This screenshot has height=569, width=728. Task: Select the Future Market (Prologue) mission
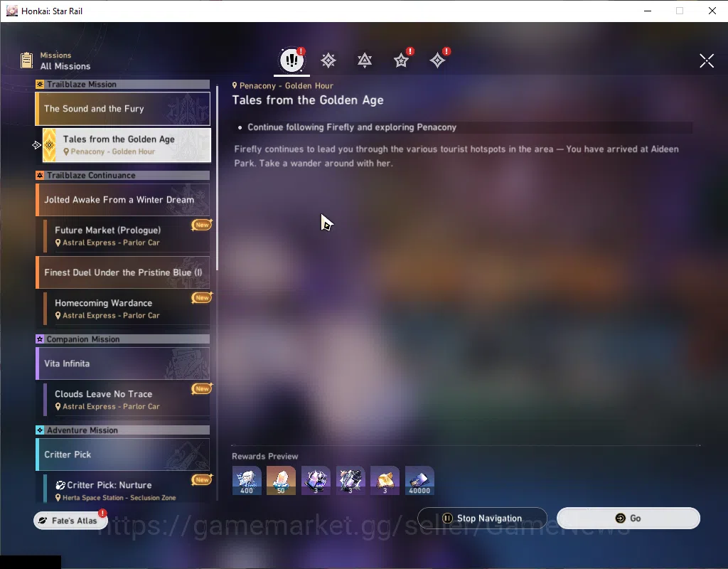[127, 236]
